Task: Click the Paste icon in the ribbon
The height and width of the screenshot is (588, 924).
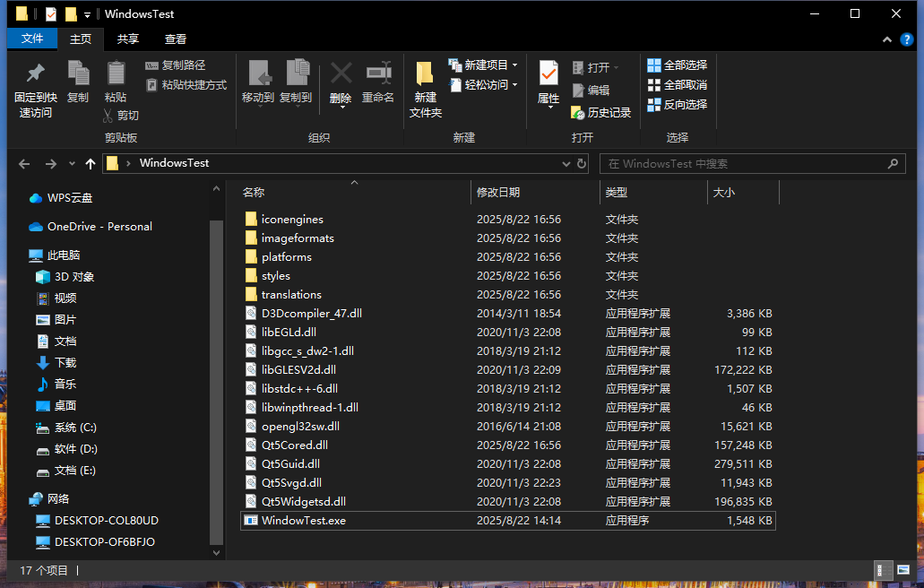Action: (x=116, y=73)
